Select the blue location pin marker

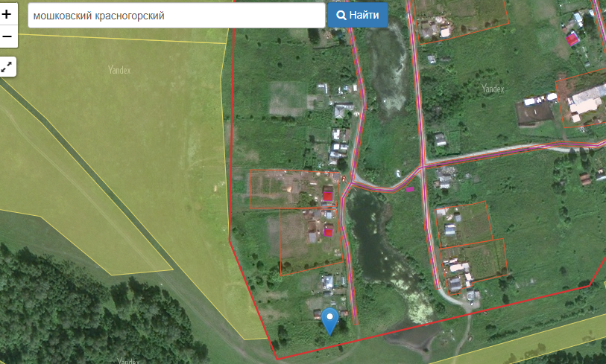tap(329, 322)
